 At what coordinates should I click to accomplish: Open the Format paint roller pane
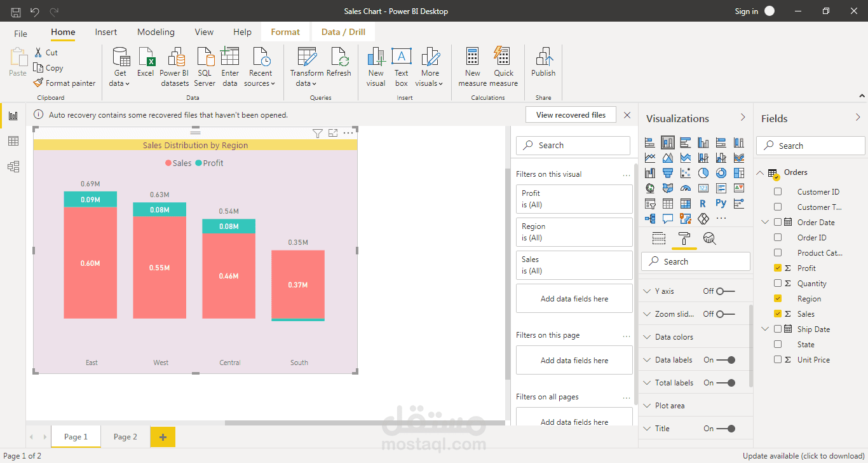[684, 238]
